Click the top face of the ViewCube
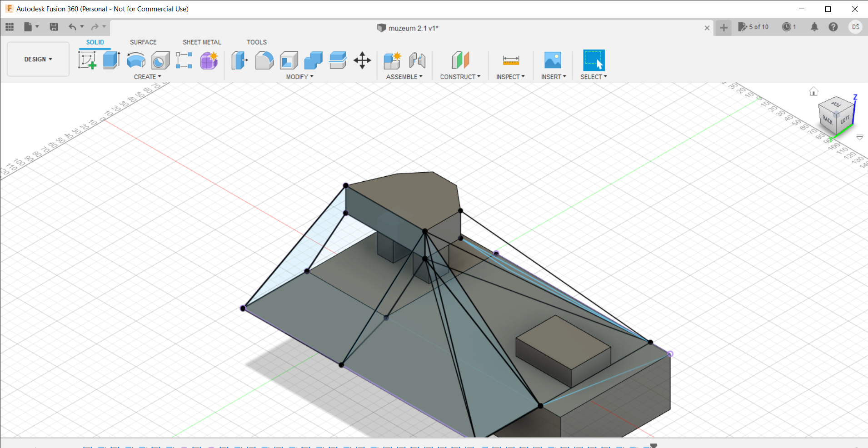This screenshot has width=868, height=448. coord(837,105)
